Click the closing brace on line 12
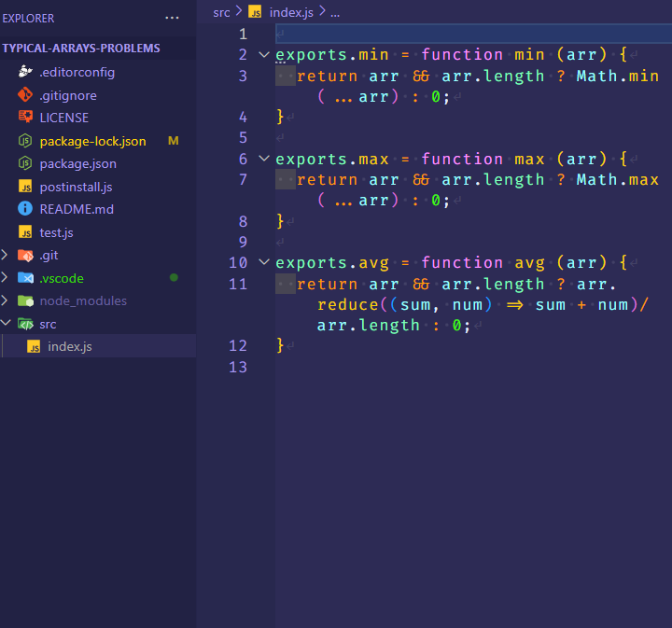The image size is (672, 628). pyautogui.click(x=280, y=345)
